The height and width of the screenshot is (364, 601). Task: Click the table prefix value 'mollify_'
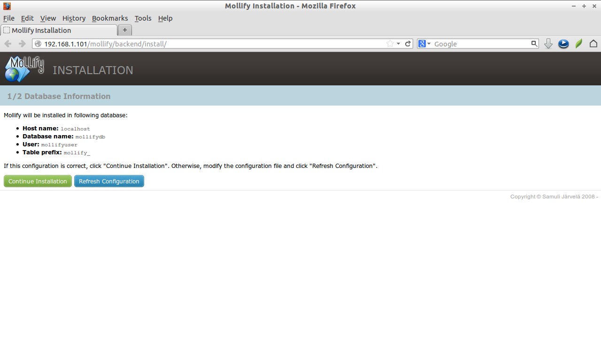(x=77, y=153)
